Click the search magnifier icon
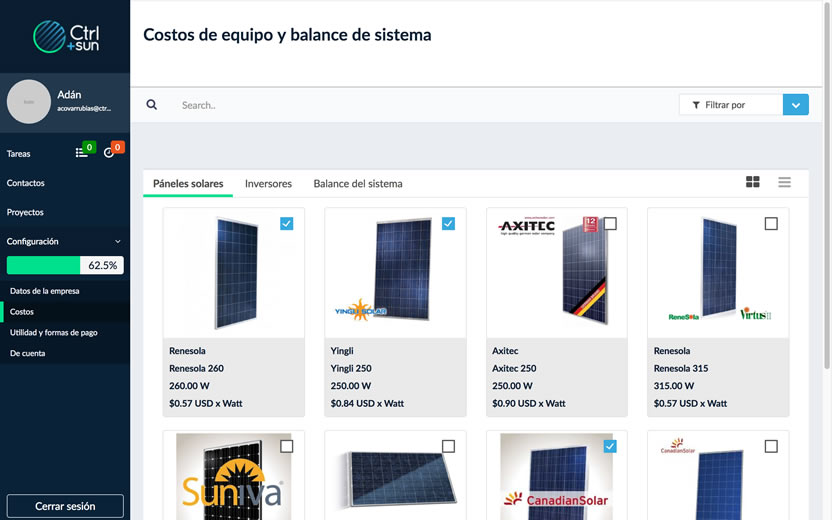The image size is (832, 520). point(152,105)
